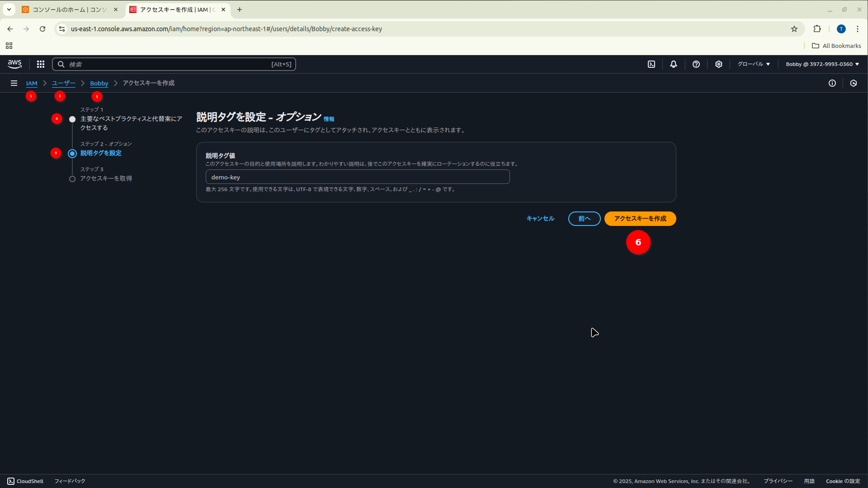The width and height of the screenshot is (868, 488).
Task: Select step 3 アクセスキーを取得 step indicator
Action: tap(72, 179)
